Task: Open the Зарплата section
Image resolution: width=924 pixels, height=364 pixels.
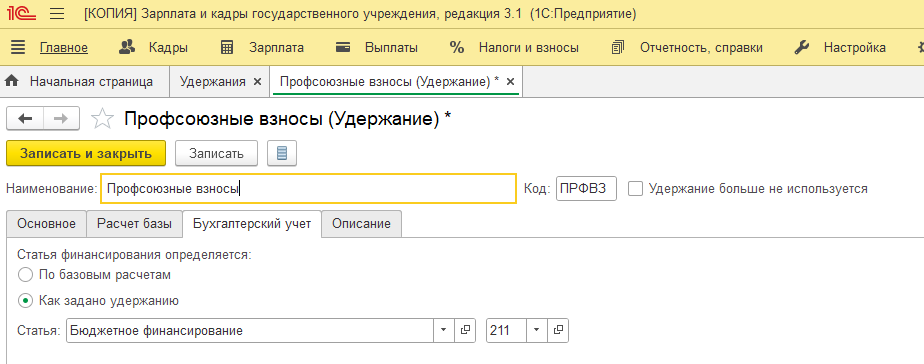Action: tap(276, 48)
